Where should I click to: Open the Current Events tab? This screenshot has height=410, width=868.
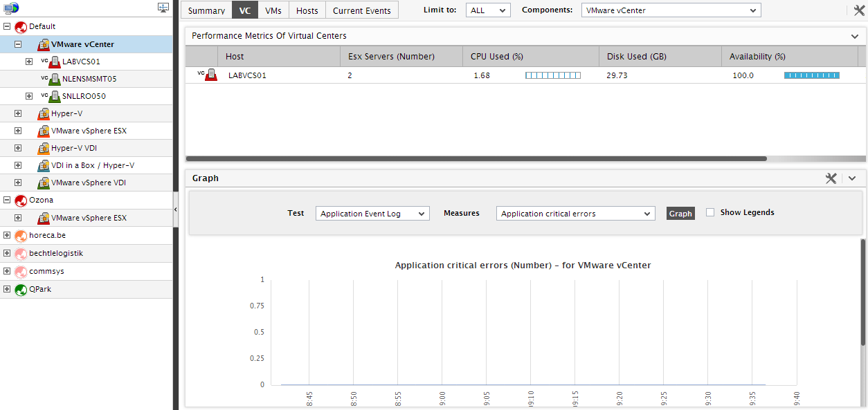[362, 10]
